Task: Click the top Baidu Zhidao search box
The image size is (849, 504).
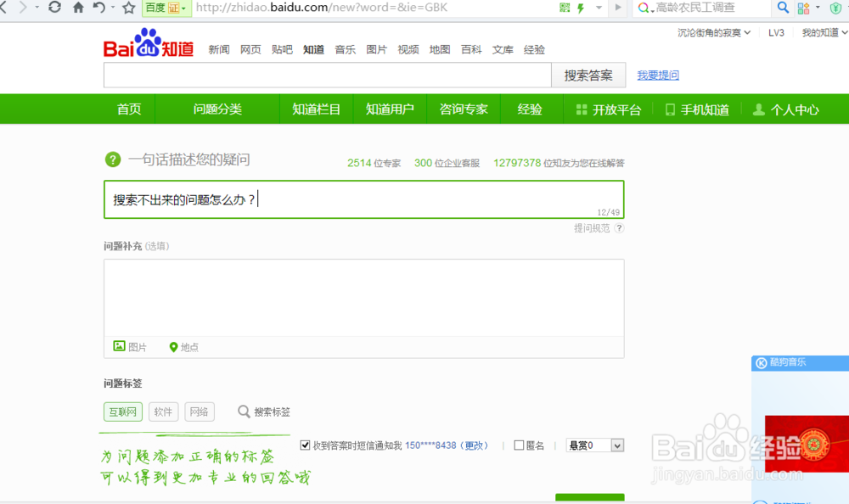Action: (328, 76)
